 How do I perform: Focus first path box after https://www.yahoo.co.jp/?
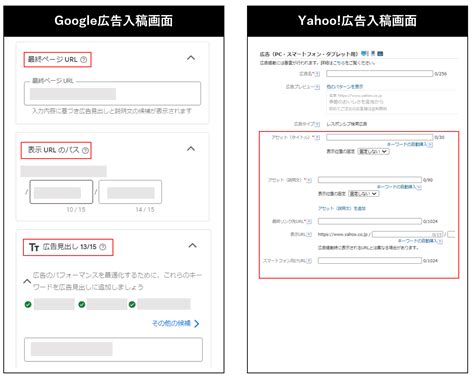tap(408, 234)
